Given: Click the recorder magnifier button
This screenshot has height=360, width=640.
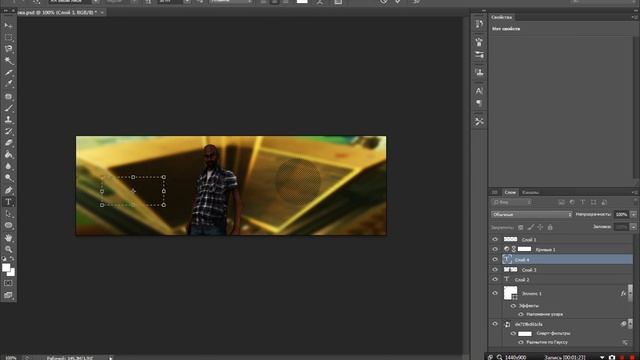Looking at the screenshot, I should (499, 357).
